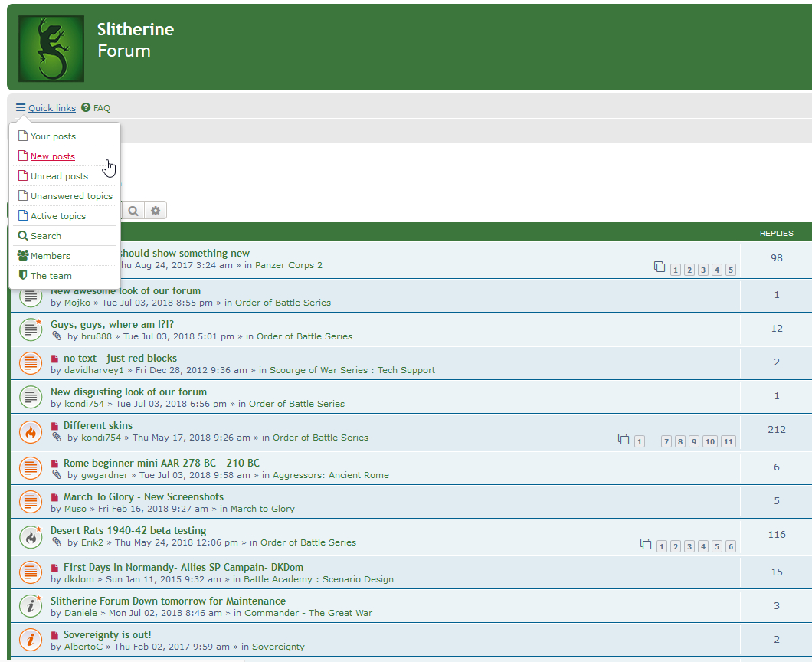Click topic icon for 'New awesome look of our forum'

(x=31, y=296)
